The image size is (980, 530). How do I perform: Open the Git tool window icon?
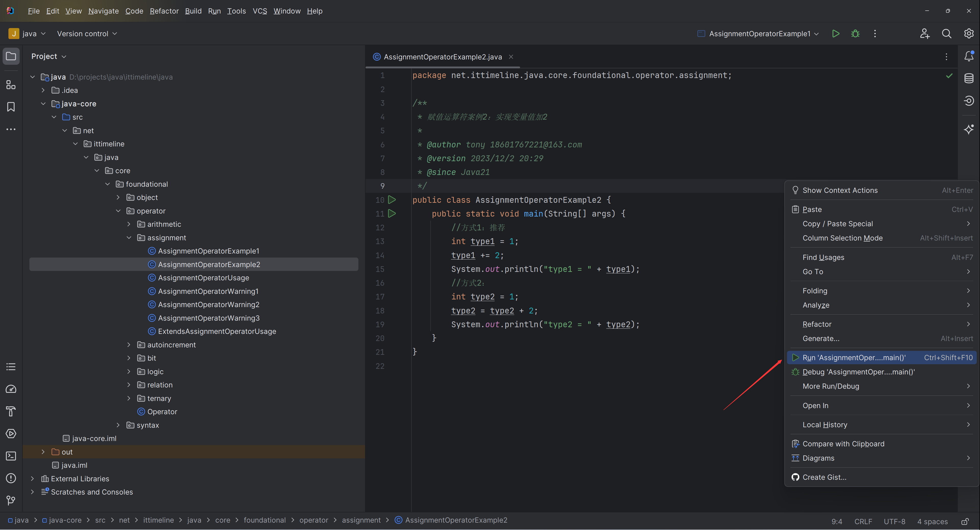tap(11, 500)
